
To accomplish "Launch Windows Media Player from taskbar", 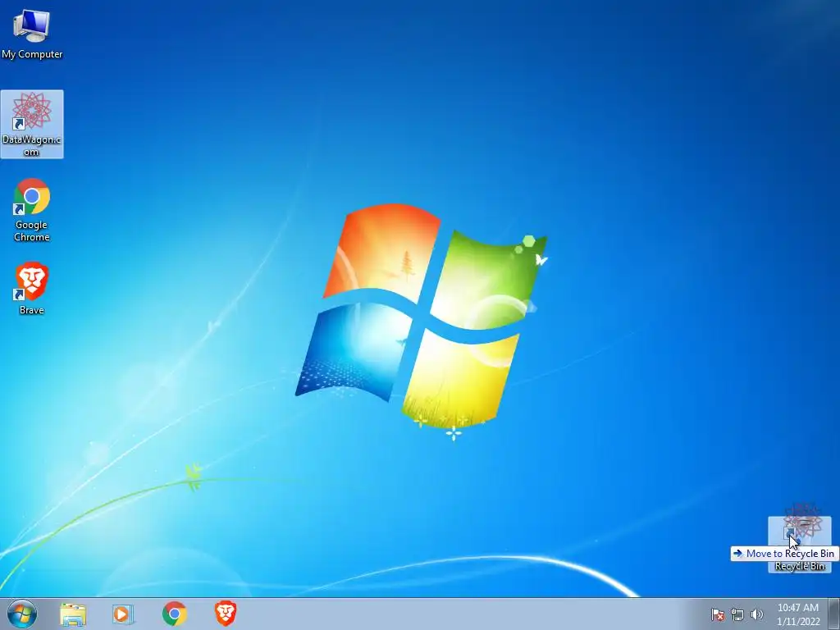I will [x=123, y=614].
